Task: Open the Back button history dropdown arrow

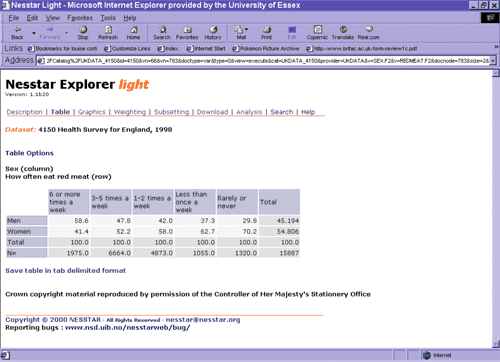Action: pyautogui.click(x=34, y=33)
